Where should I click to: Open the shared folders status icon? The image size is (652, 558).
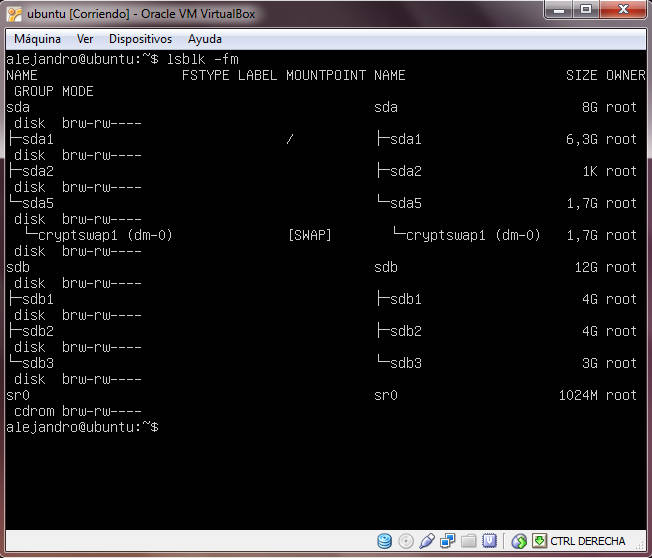[468, 541]
